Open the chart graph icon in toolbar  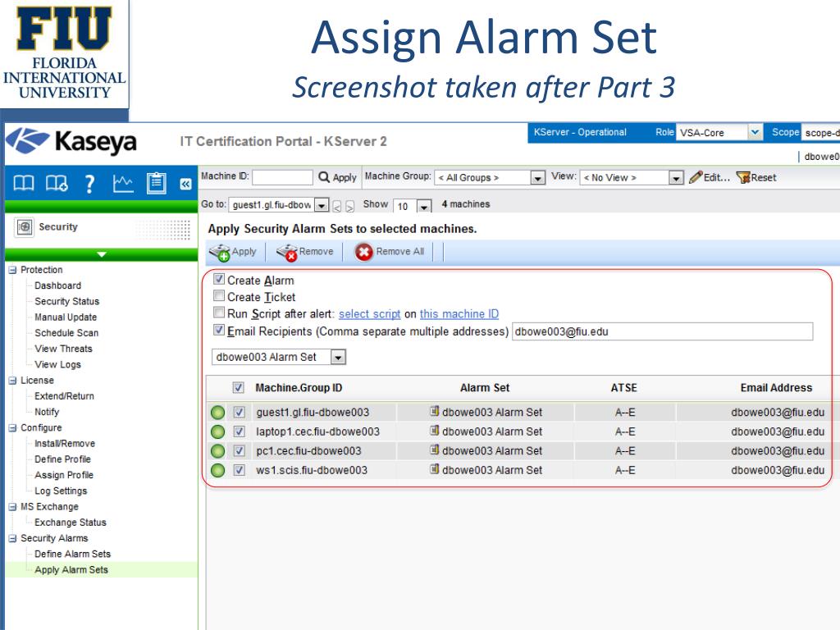click(123, 184)
